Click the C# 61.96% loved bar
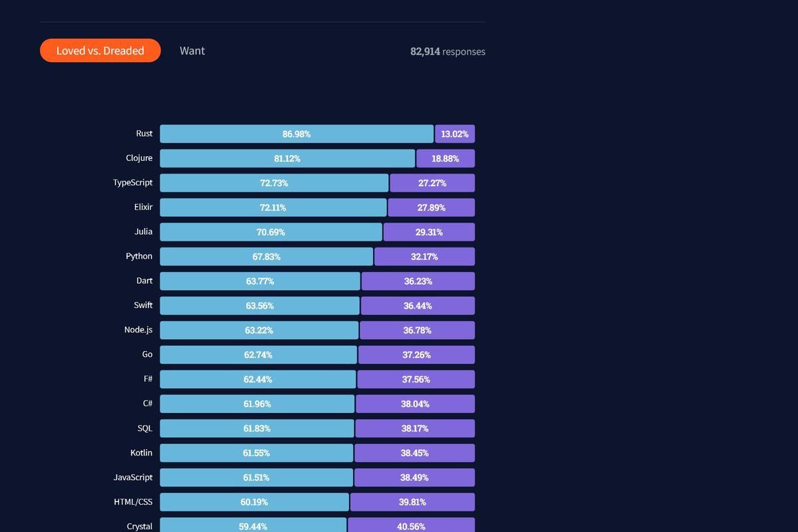 pos(257,404)
